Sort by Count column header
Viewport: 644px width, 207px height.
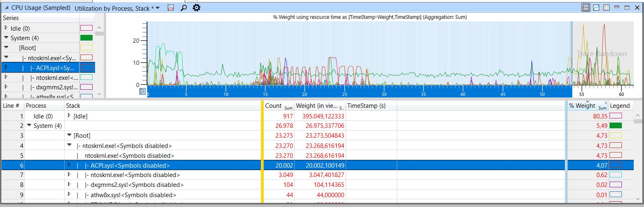[279, 105]
